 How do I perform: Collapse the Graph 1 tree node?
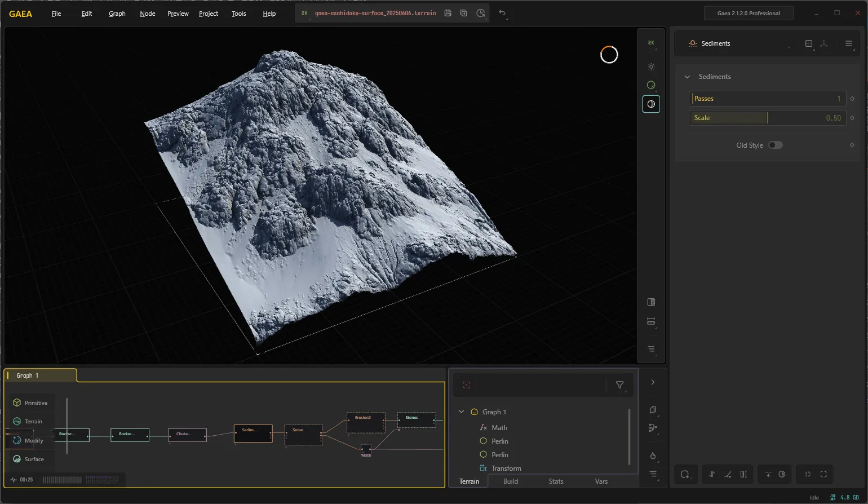(461, 412)
